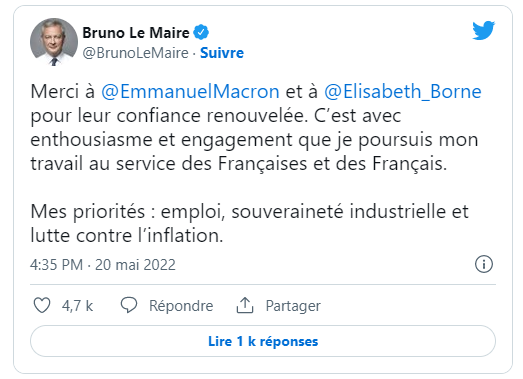The image size is (523, 379).
Task: Click the Répondre label
Action: [x=181, y=306]
